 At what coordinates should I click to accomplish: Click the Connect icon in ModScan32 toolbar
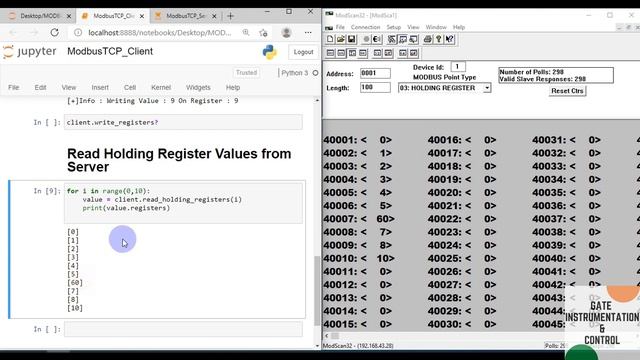pos(367,39)
